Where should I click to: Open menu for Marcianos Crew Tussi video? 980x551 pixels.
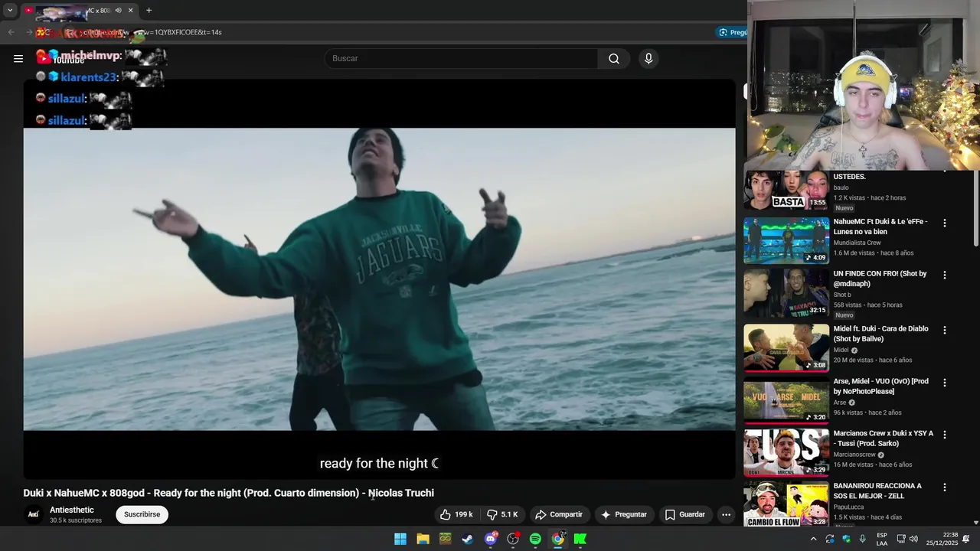coord(944,435)
